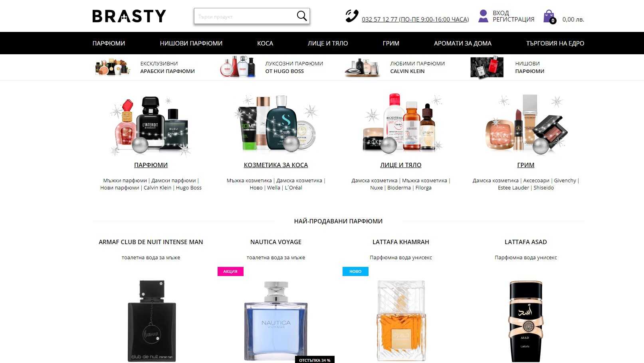Select the ГРИМ menu in black navbar
Image resolution: width=644 pixels, height=363 pixels.
pyautogui.click(x=391, y=43)
